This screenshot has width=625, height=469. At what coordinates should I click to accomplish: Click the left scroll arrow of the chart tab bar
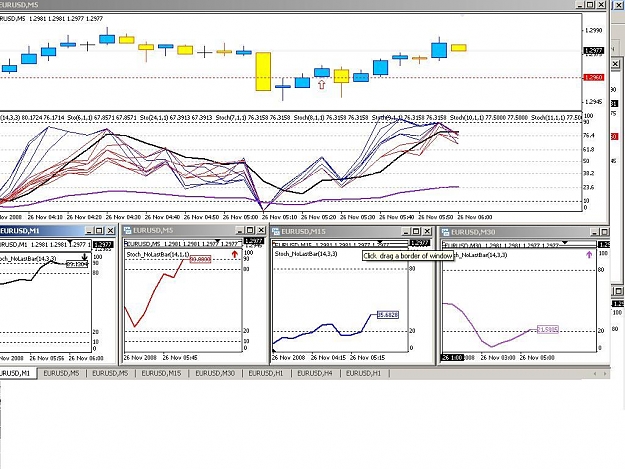click(x=595, y=374)
